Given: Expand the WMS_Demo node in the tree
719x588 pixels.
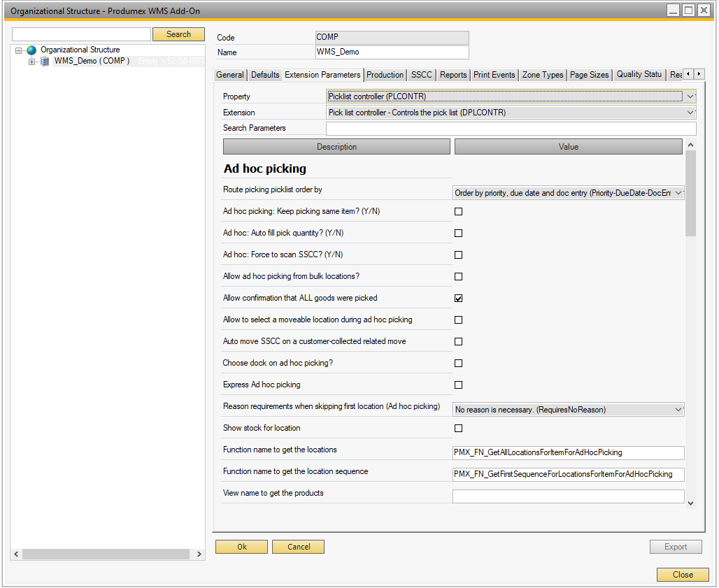Looking at the screenshot, I should click(x=31, y=61).
